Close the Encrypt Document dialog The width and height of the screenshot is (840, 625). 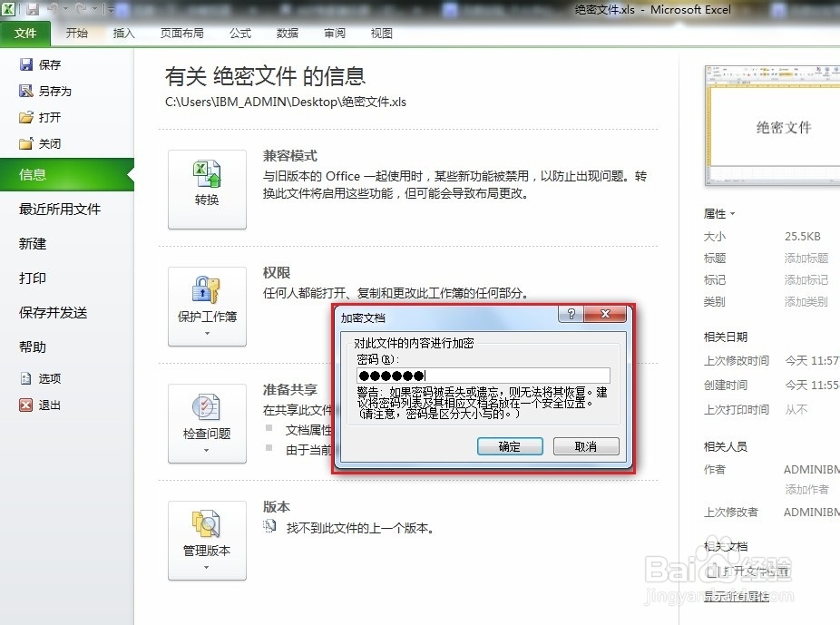(x=605, y=314)
